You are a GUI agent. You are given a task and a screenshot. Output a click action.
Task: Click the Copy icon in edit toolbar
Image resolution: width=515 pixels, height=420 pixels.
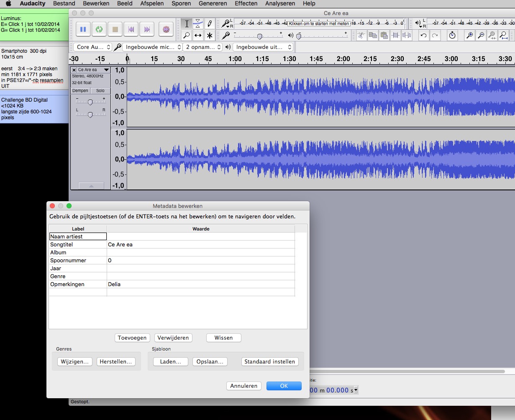(373, 36)
